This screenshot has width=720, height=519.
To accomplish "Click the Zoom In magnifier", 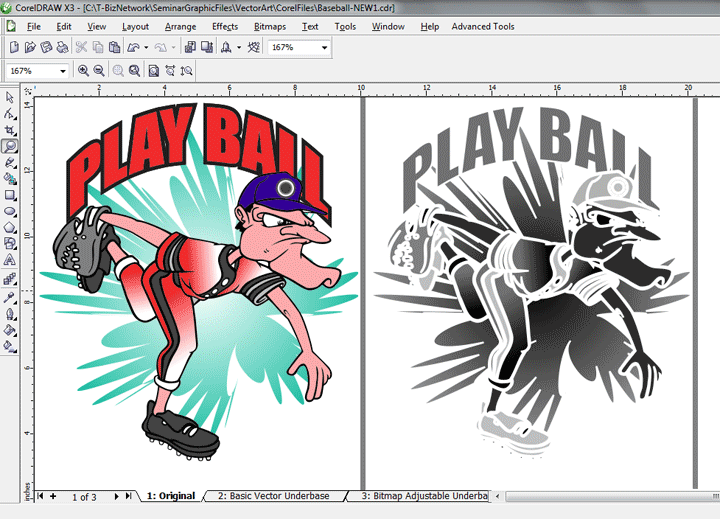I will coord(83,71).
